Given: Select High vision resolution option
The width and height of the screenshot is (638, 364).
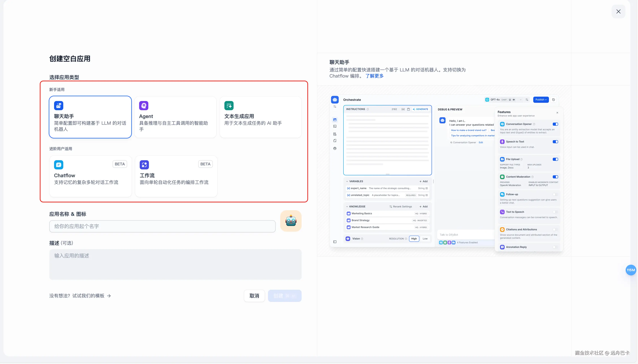Looking at the screenshot, I should 414,239.
